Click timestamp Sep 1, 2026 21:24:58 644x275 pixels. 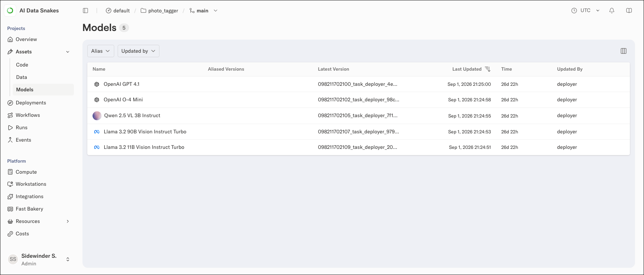coord(469,100)
